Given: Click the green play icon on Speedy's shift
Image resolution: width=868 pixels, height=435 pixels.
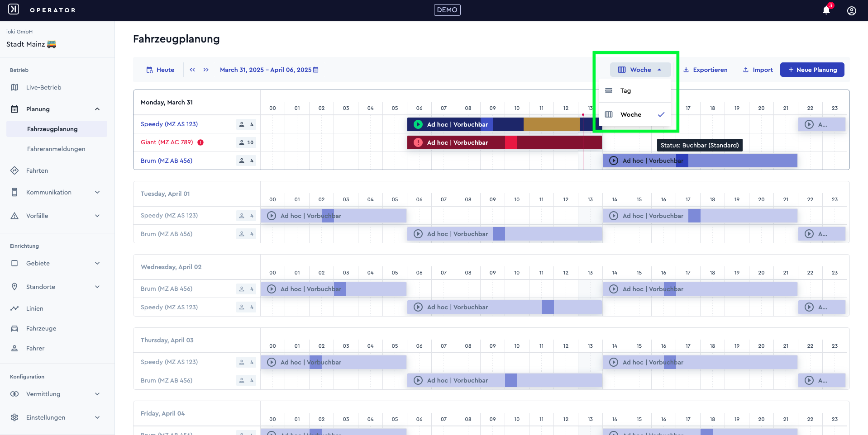Looking at the screenshot, I should (418, 124).
